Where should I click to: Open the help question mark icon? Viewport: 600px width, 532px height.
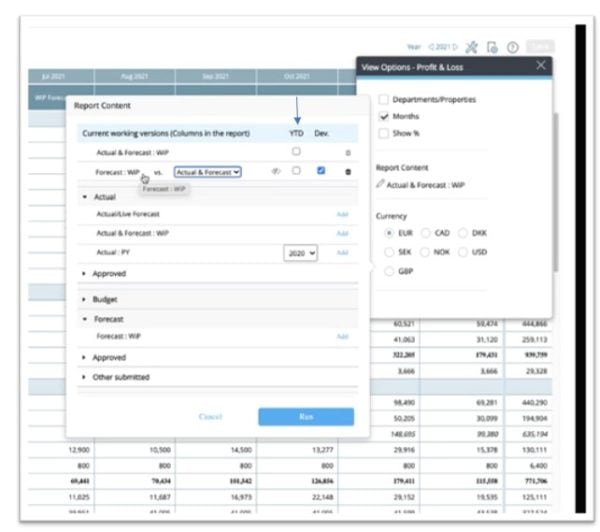pos(512,47)
